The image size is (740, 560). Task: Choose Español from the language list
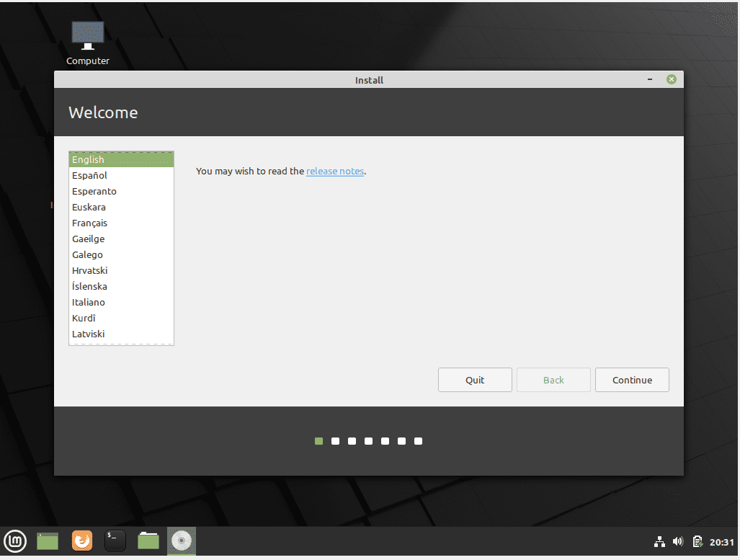89,175
